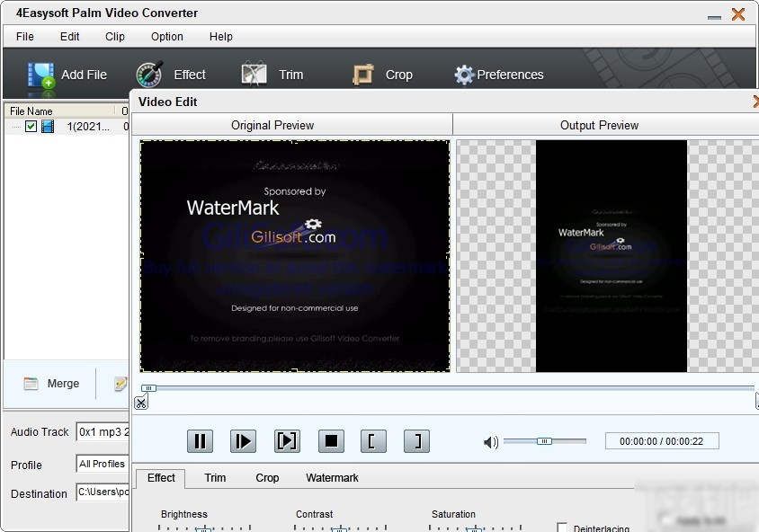Open the Option menu

tap(167, 36)
